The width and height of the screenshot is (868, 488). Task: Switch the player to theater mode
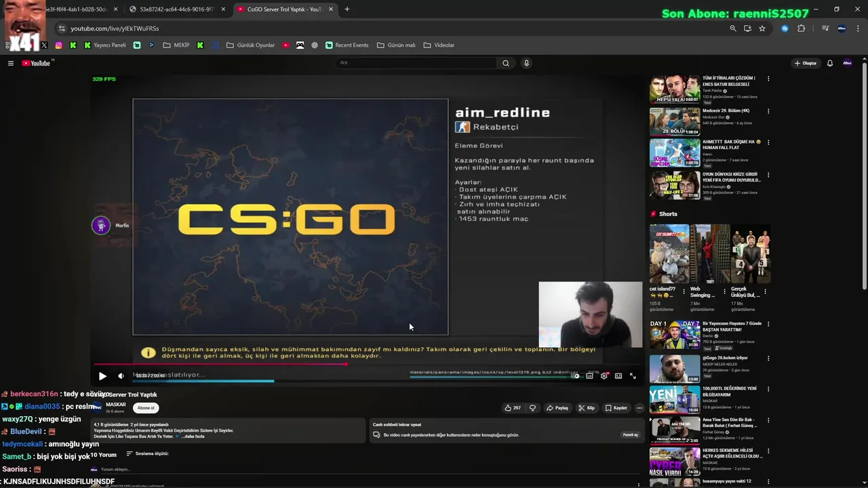[618, 375]
